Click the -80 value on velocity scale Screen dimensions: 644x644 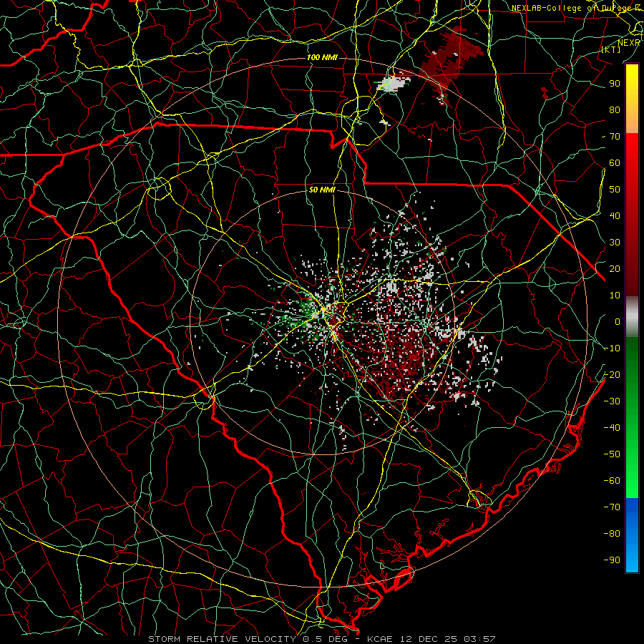coord(612,534)
